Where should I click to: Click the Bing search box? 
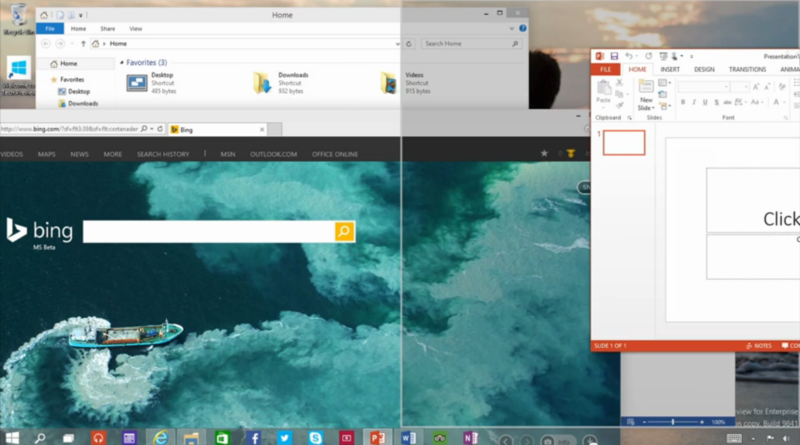[x=208, y=232]
